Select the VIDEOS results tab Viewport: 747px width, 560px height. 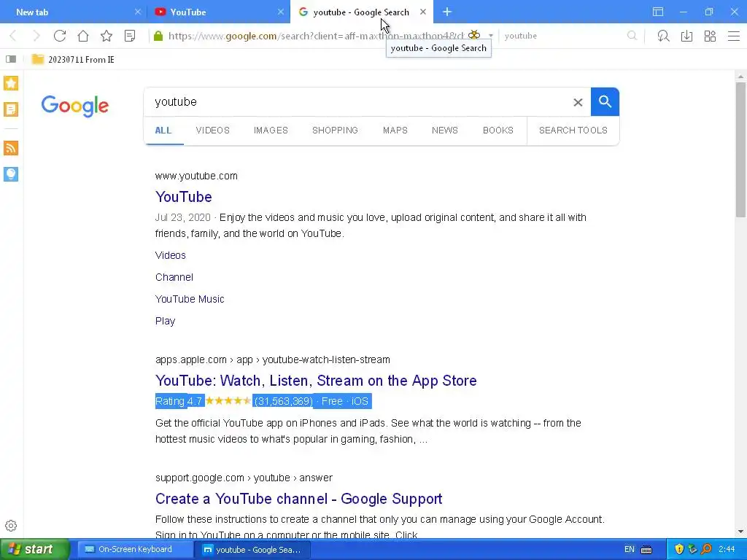(212, 131)
